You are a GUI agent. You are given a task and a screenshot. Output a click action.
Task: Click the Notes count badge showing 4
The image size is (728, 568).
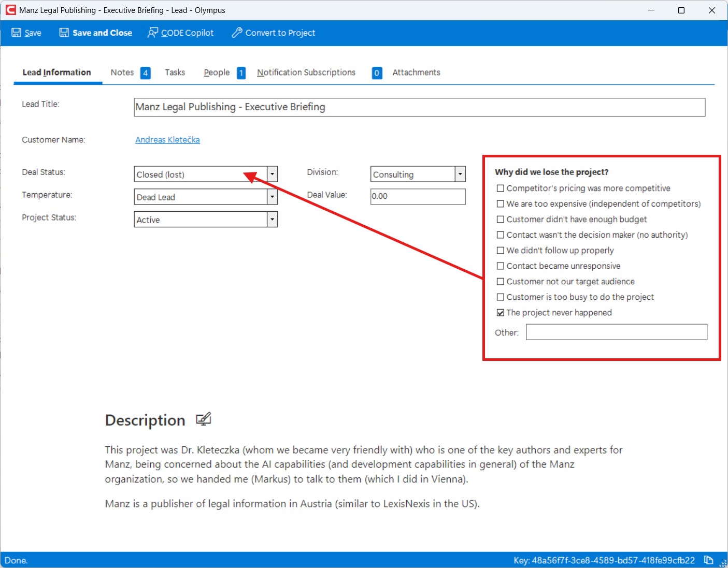pyautogui.click(x=146, y=73)
